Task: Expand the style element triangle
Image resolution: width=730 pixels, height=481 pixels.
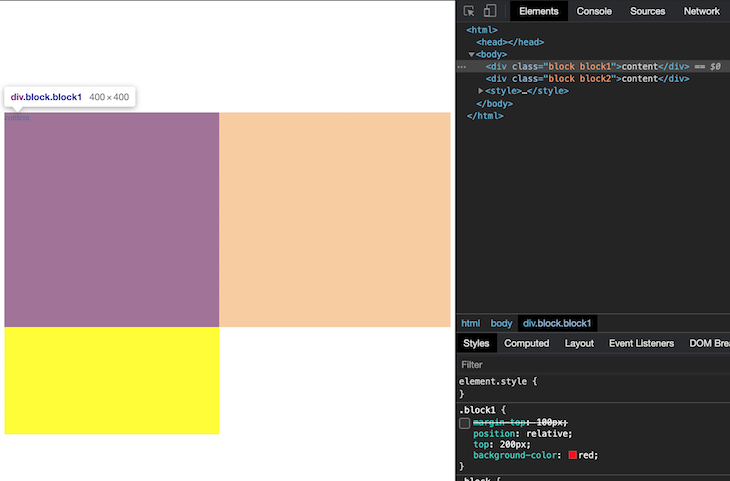Action: tap(480, 91)
